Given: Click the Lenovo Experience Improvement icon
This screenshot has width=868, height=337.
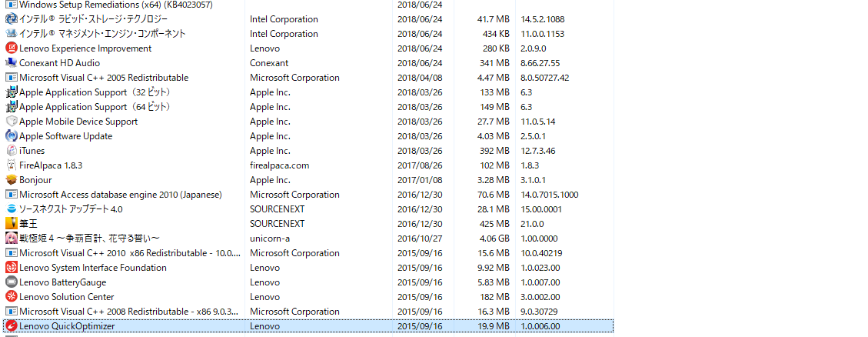Looking at the screenshot, I should 11,48.
